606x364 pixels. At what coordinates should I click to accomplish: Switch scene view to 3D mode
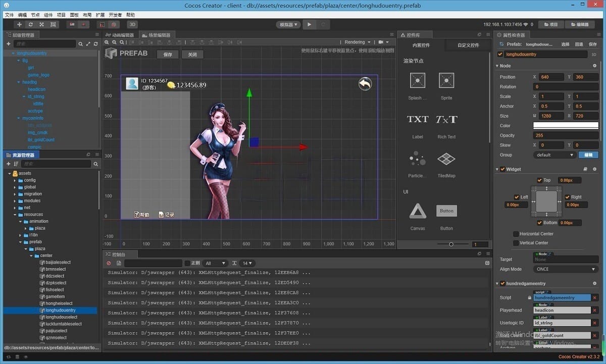pos(132,24)
